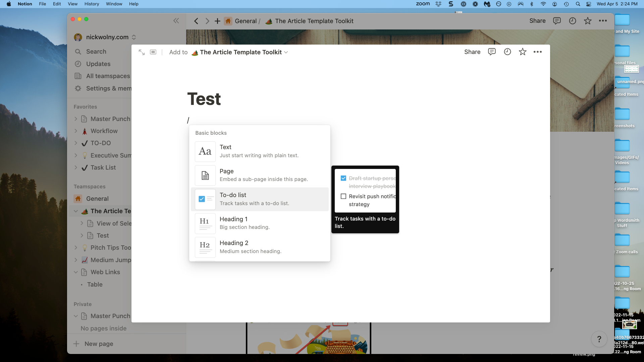Screen dimensions: 644x362
Task: Open page as full page icon
Action: pos(142,52)
